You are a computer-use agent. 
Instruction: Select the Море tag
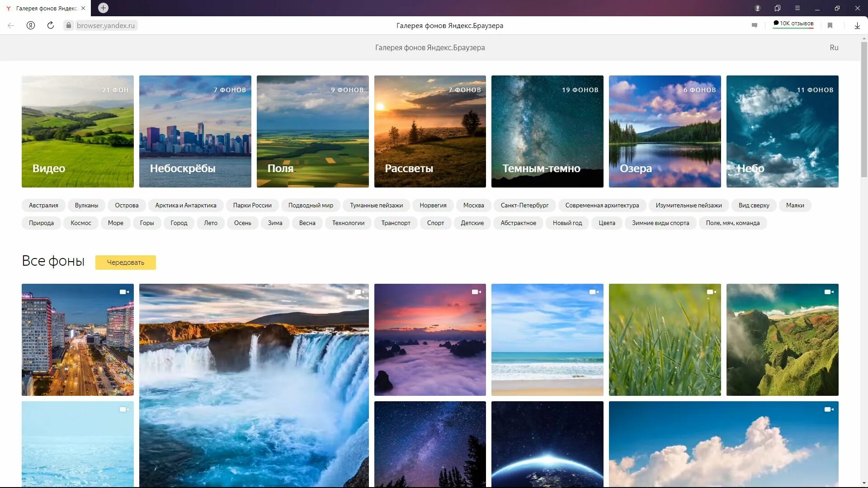116,223
